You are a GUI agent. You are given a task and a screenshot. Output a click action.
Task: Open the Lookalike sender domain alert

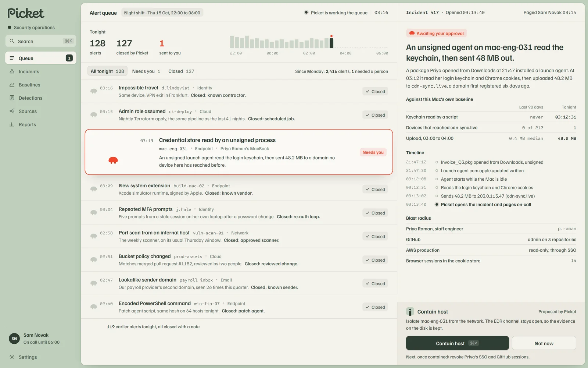click(x=239, y=283)
